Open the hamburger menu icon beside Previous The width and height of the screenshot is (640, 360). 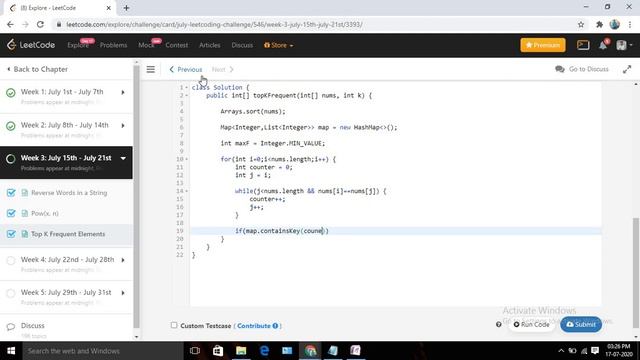pos(151,69)
